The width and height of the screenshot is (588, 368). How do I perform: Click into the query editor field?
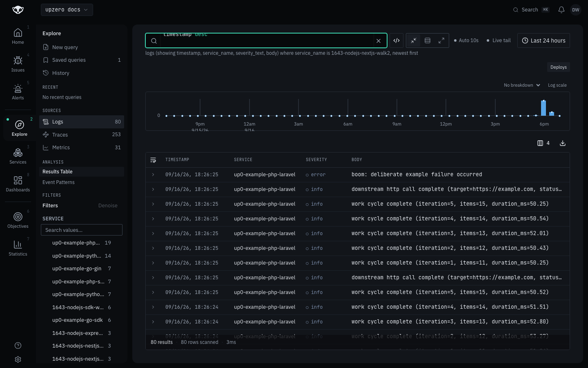266,40
